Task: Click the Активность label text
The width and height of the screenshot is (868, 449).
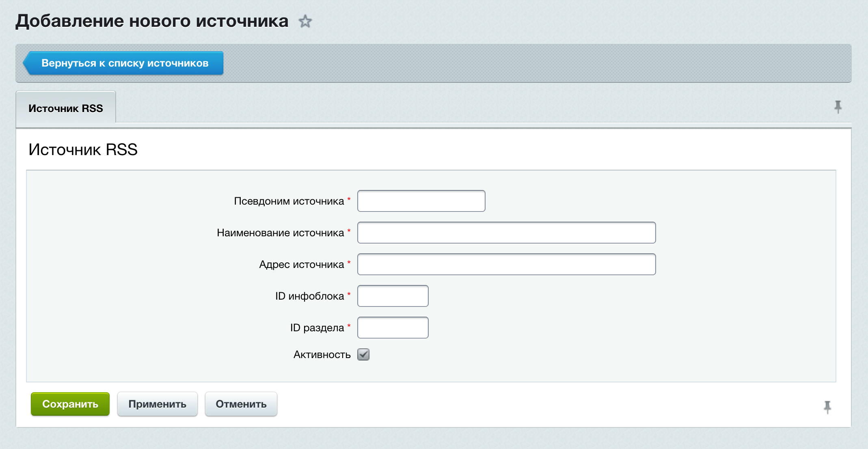Action: [x=322, y=354]
